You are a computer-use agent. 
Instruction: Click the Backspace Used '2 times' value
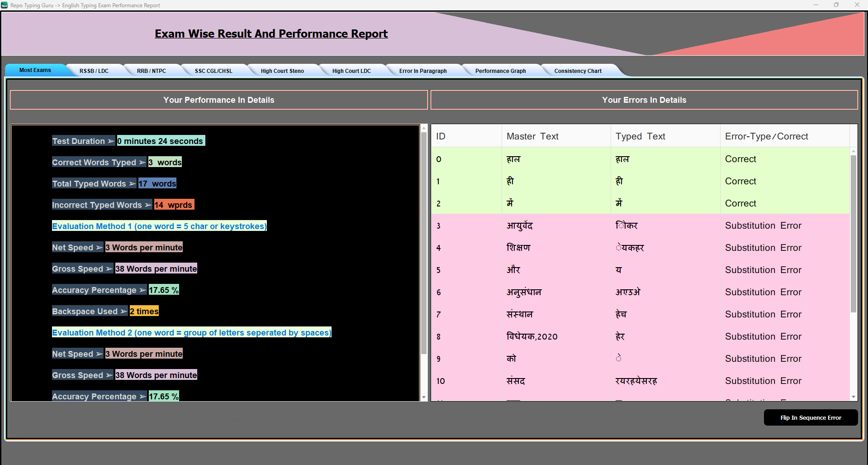coord(144,311)
